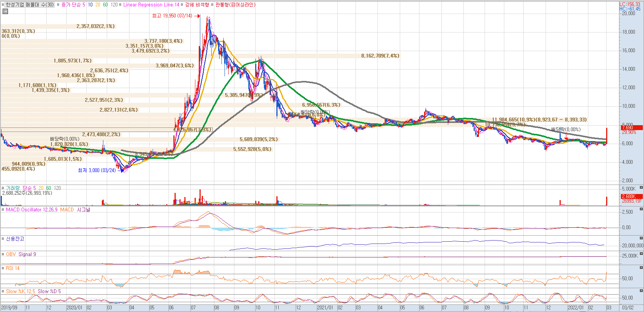Image resolution: width=644 pixels, height=312 pixels.
Task: Close the 신용잔고 sub-panel
Action: [x=641, y=238]
